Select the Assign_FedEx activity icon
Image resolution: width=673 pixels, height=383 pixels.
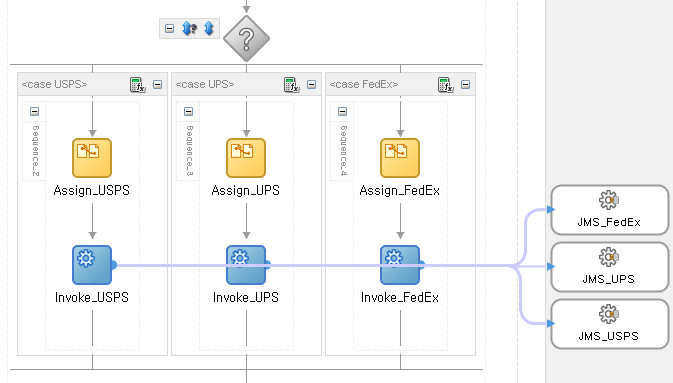(400, 158)
